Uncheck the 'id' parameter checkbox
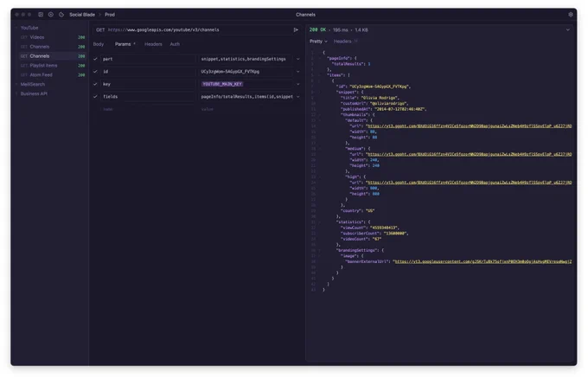Screen dimensions: 588x379 (95, 71)
